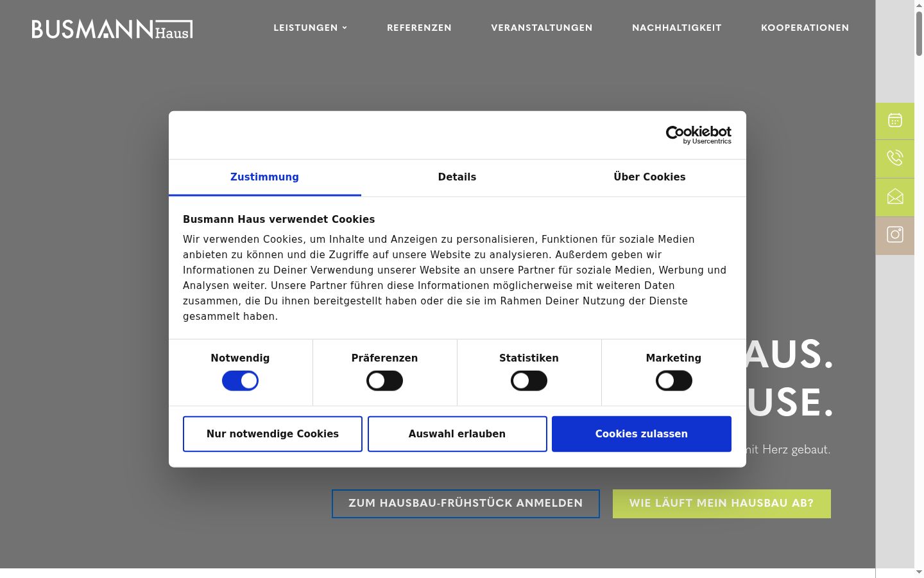Switch to the Zustimmung tab
The width and height of the screenshot is (924, 578).
click(x=264, y=177)
